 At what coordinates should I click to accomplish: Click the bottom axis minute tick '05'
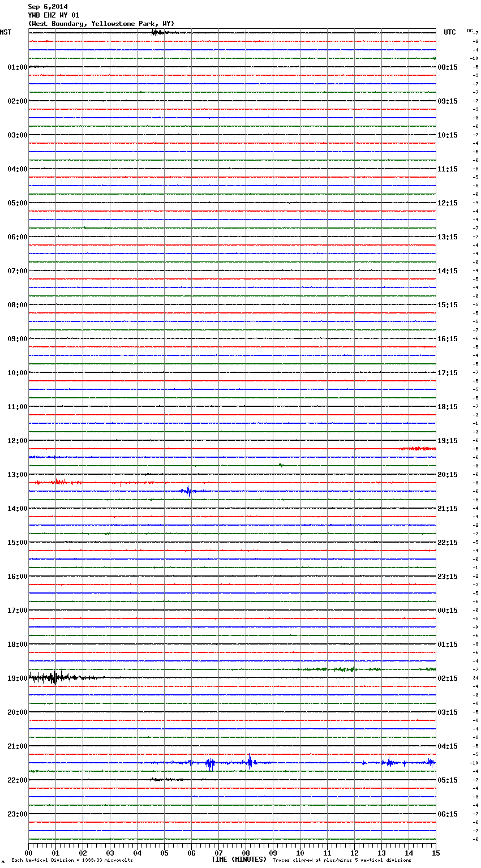click(164, 853)
